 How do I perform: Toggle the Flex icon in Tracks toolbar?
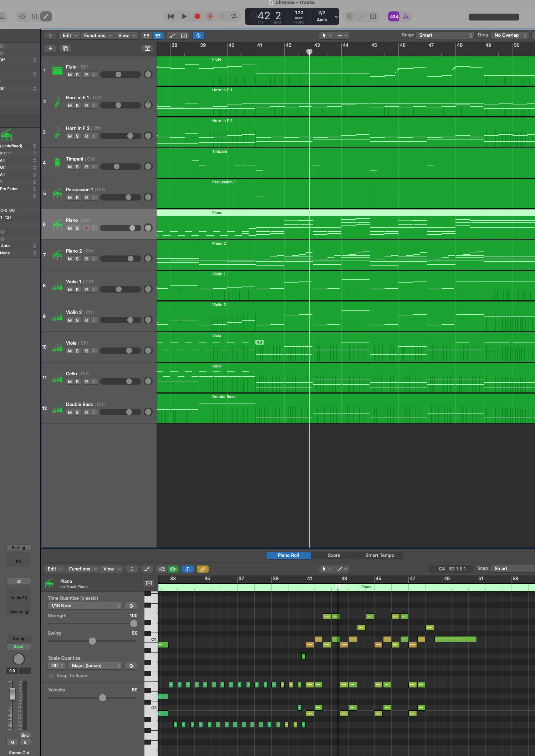click(184, 36)
